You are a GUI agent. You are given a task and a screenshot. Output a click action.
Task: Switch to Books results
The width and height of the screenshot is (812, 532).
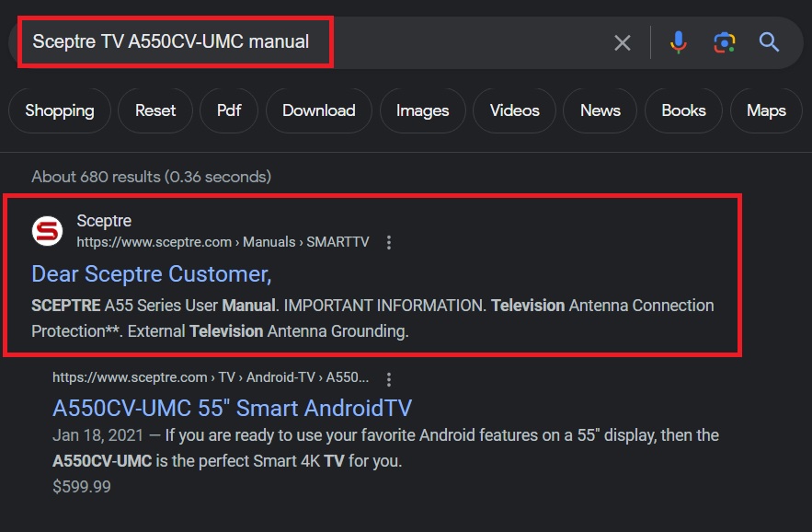683,110
